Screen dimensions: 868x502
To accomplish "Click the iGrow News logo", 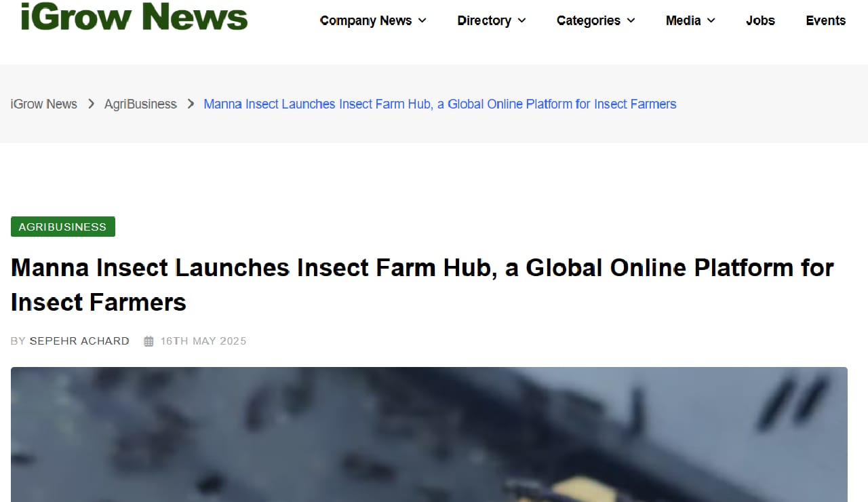I will (x=134, y=17).
